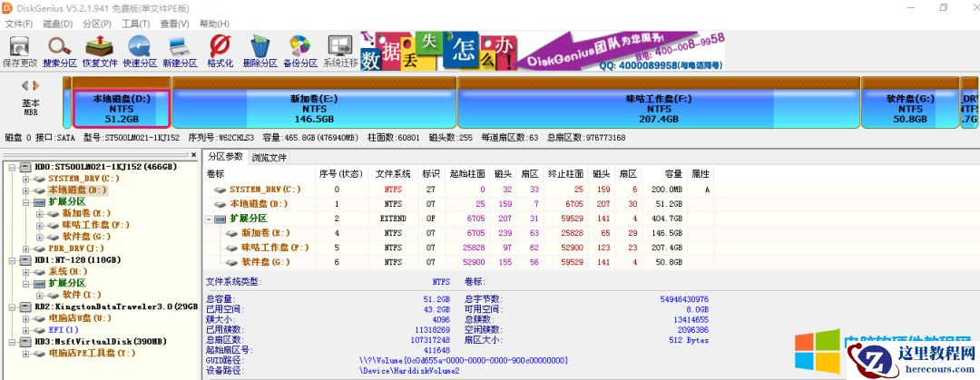Collapse 扩展分区 node under HD0
Viewport: 980px width, 380px height.
pyautogui.click(x=25, y=202)
